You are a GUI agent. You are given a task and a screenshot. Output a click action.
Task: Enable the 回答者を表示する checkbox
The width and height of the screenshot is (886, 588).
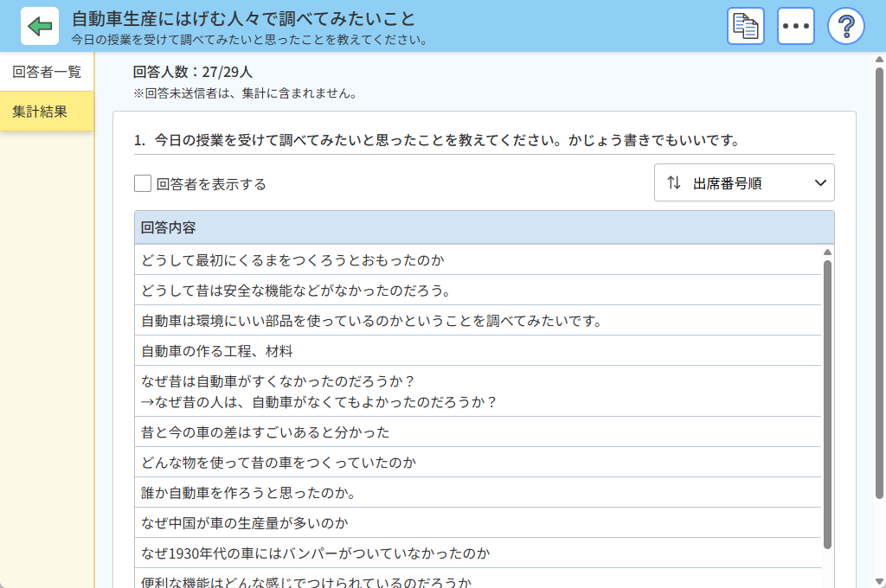click(x=143, y=183)
